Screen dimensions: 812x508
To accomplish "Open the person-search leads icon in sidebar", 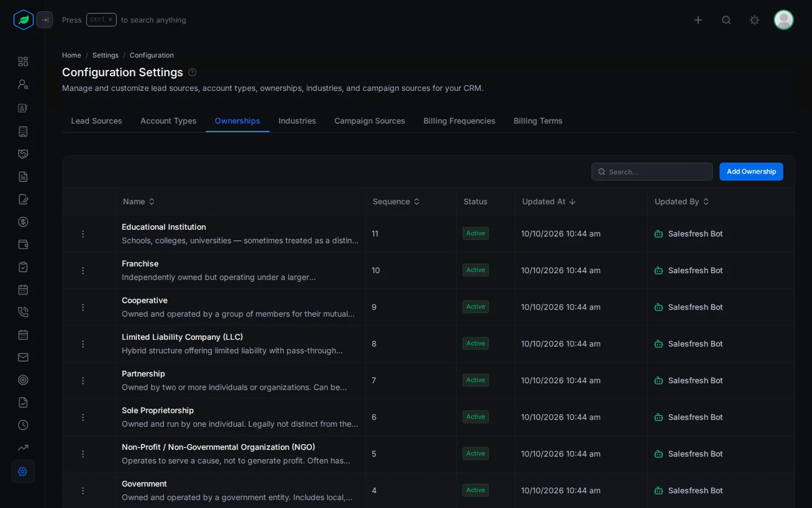I will tap(23, 84).
